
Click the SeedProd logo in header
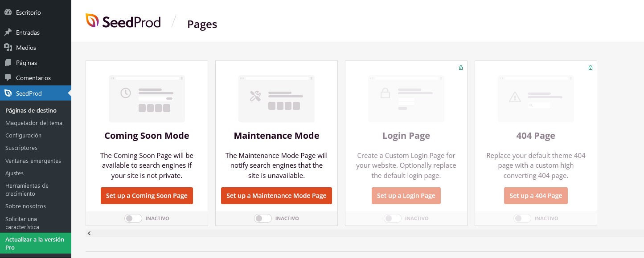tap(123, 21)
